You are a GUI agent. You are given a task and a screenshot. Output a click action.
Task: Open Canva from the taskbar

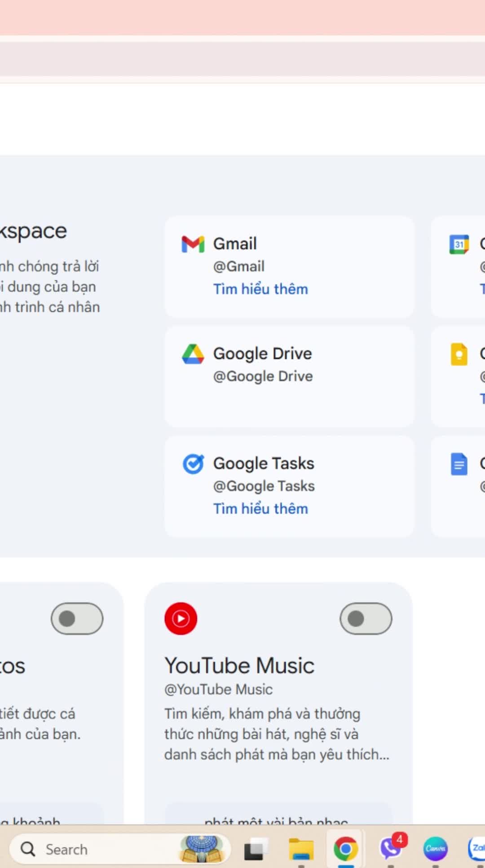436,849
